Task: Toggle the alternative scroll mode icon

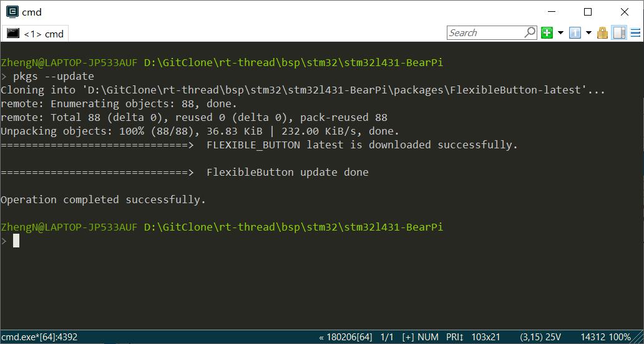Action: [x=620, y=33]
